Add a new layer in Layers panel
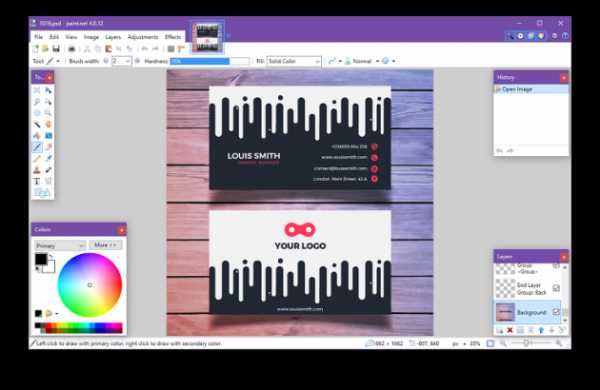This screenshot has height=390, width=600. coord(499,330)
